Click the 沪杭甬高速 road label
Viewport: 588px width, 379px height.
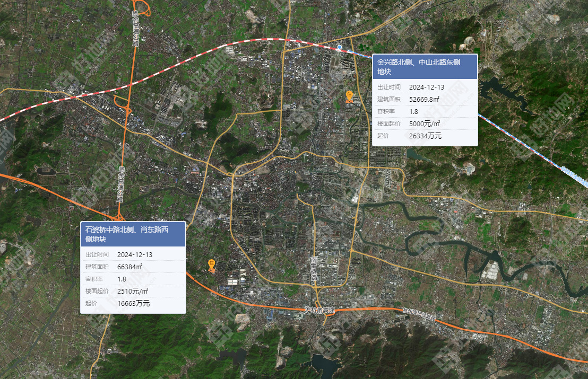(x=319, y=310)
